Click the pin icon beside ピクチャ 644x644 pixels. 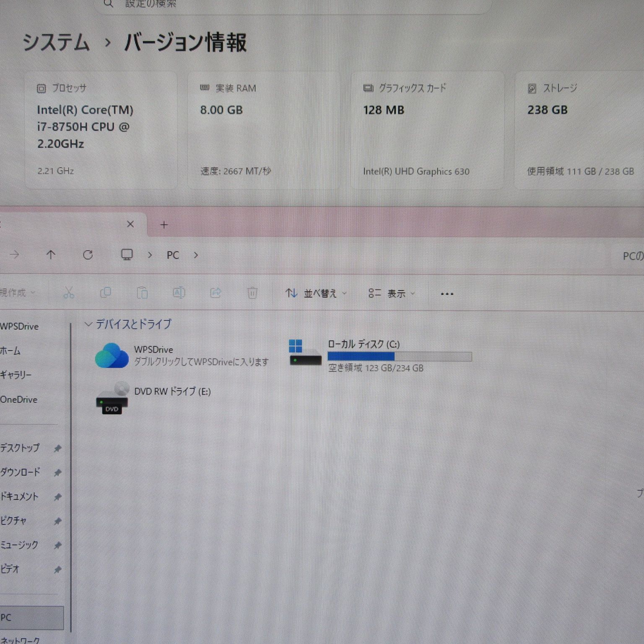pyautogui.click(x=58, y=521)
